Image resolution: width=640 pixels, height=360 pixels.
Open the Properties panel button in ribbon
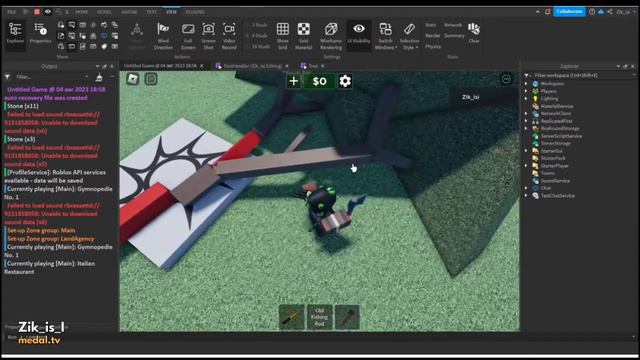[x=40, y=34]
